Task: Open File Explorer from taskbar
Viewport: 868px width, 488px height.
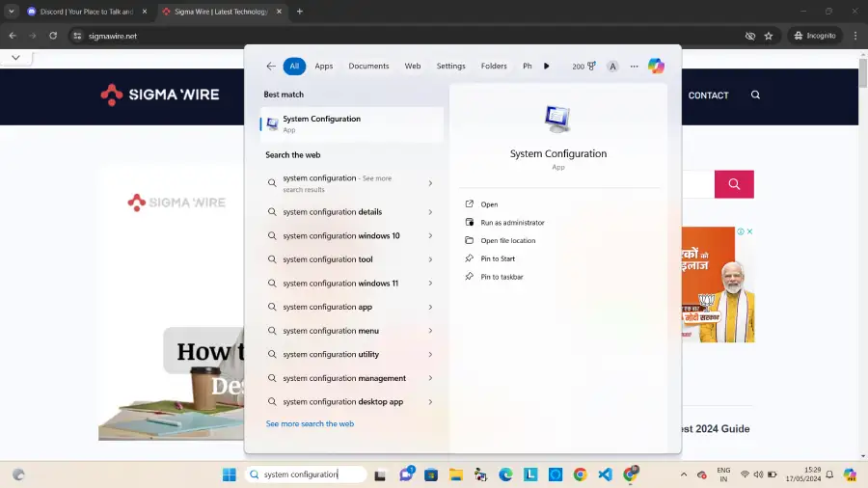Action: click(455, 474)
